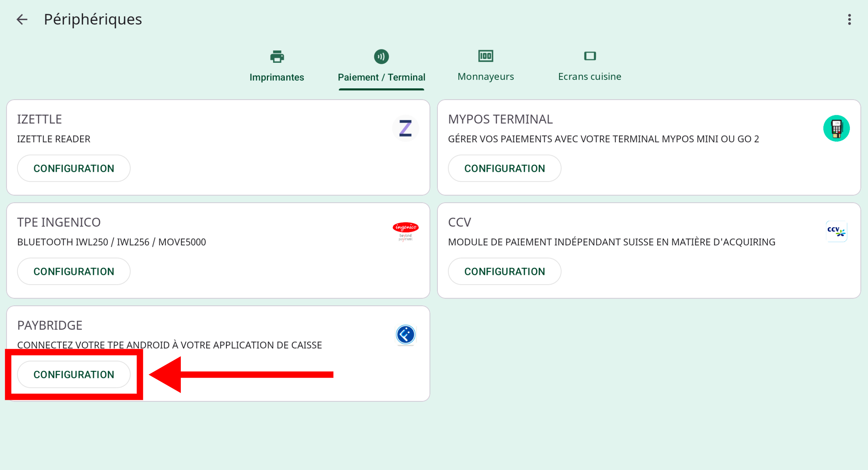Go back using the arrow icon
Screen dimensions: 868x470
pos(22,19)
